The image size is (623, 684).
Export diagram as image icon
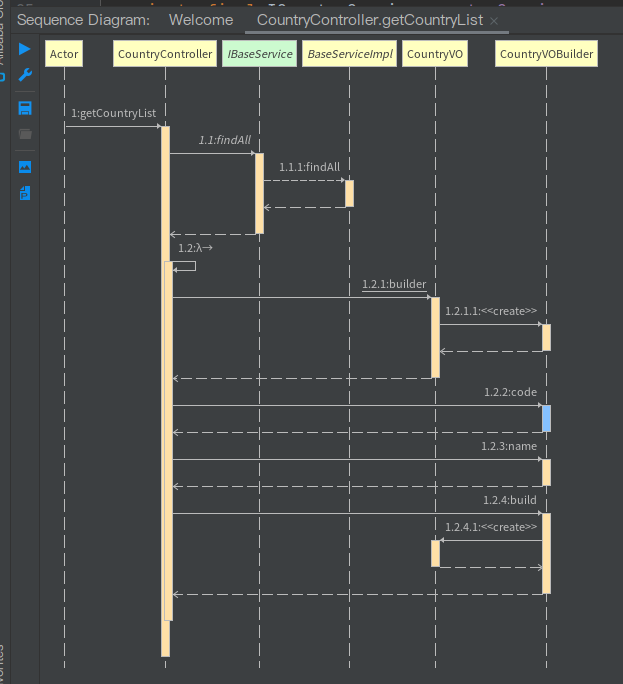point(25,167)
